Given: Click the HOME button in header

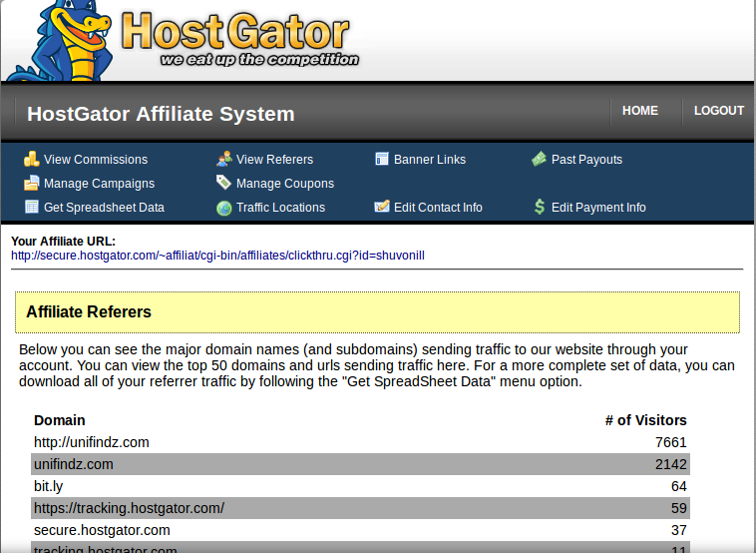Looking at the screenshot, I should pyautogui.click(x=639, y=111).
